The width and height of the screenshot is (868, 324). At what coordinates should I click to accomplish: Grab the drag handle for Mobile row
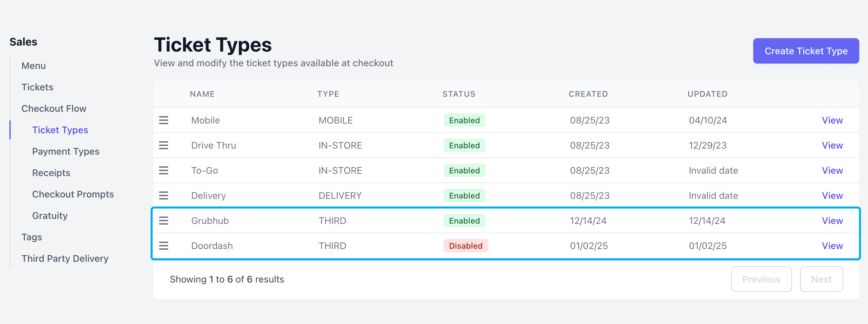[163, 120]
